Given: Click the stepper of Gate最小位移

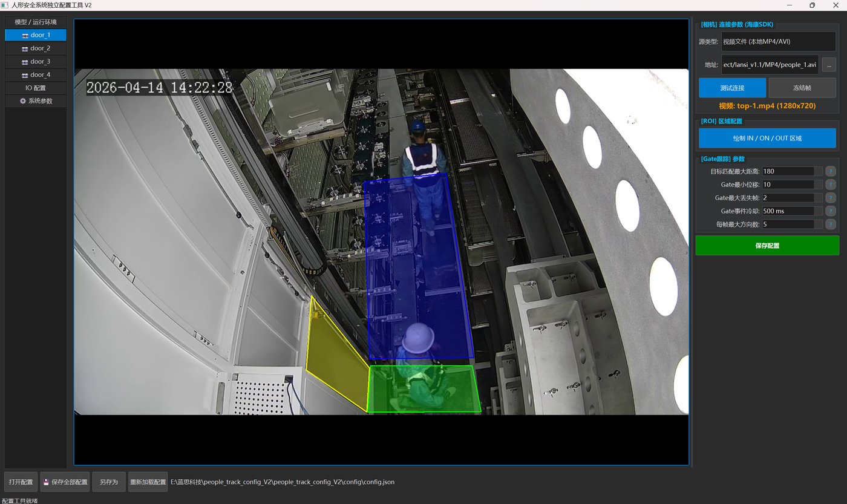Looking at the screenshot, I should [x=819, y=185].
